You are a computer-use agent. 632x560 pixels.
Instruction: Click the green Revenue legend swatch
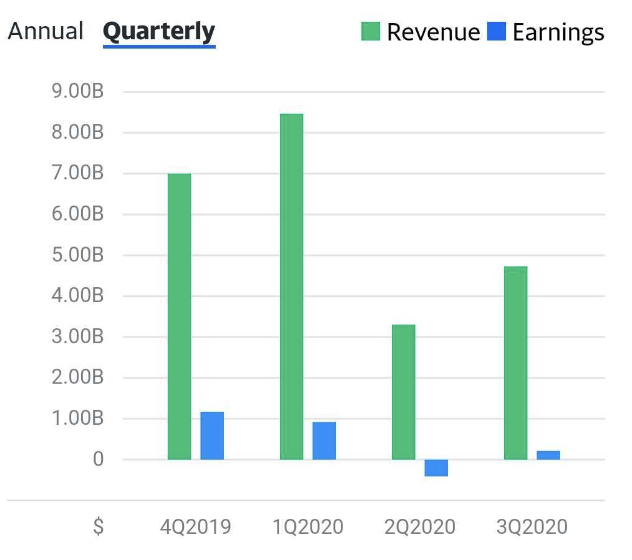point(371,32)
